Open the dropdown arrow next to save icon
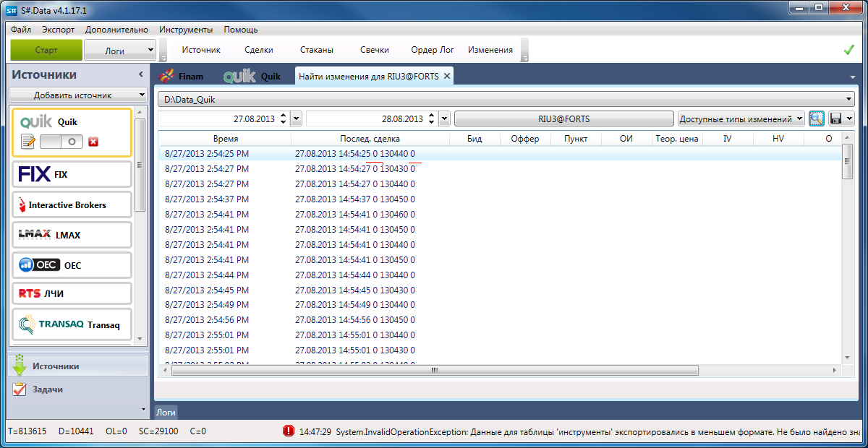This screenshot has width=868, height=448. [x=849, y=119]
